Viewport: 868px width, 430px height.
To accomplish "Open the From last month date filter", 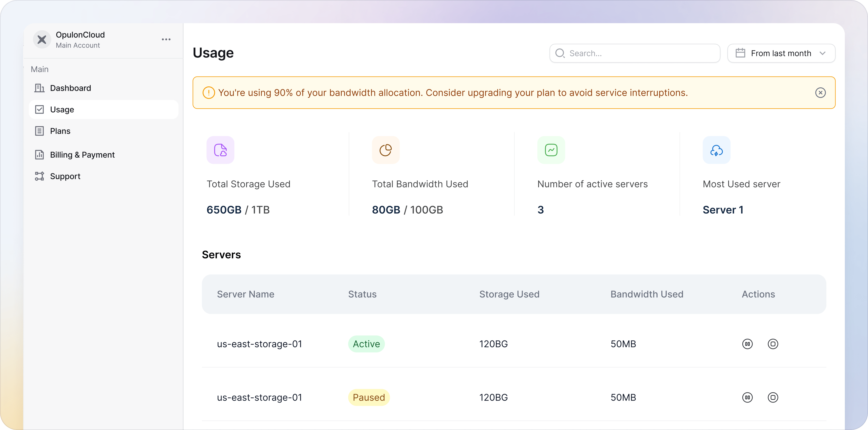I will coord(781,53).
